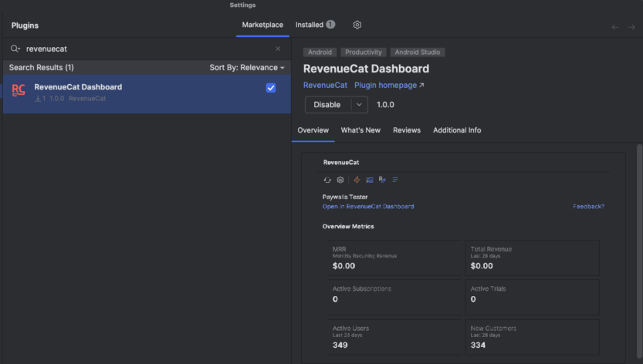Switch to the Additional Info tab
Image resolution: width=643 pixels, height=364 pixels.
point(457,130)
